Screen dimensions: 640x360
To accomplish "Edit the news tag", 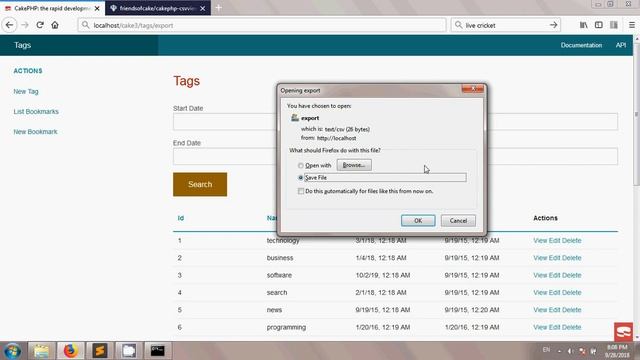I will pyautogui.click(x=554, y=310).
